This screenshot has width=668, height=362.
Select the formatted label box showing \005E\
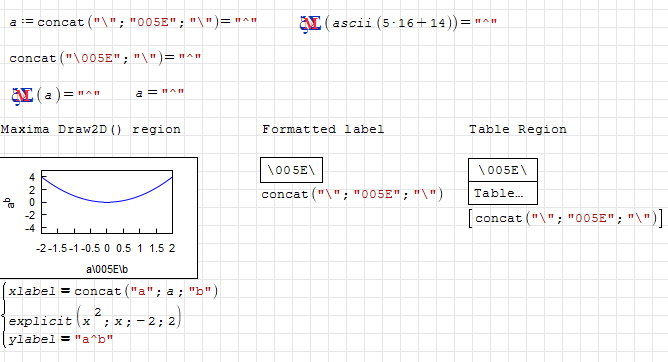pyautogui.click(x=291, y=170)
